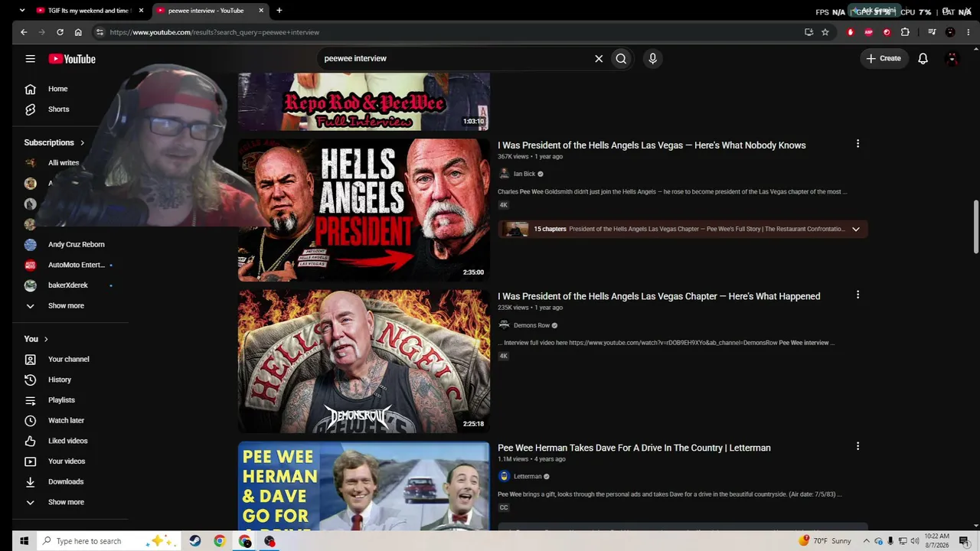The image size is (980, 551).
Task: Visit the Ian Bick channel
Action: coord(524,174)
